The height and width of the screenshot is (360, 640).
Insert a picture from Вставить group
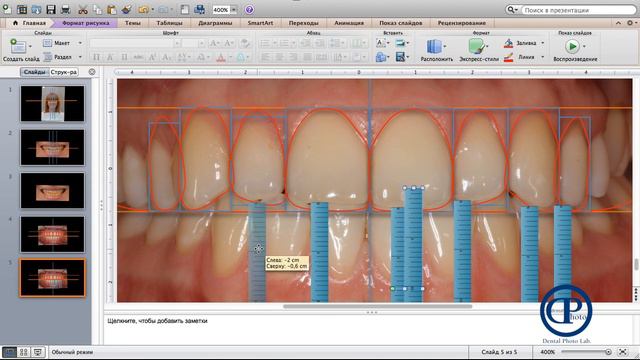click(x=400, y=42)
